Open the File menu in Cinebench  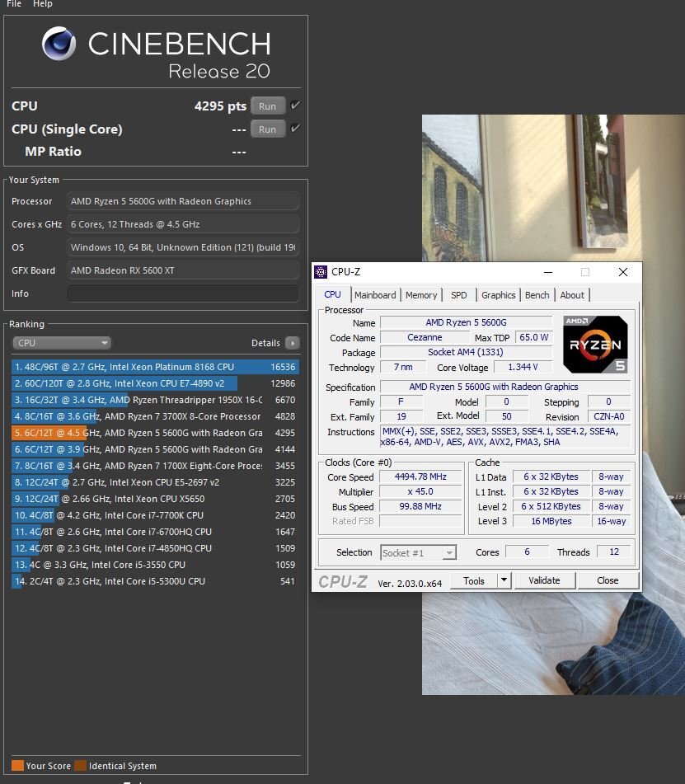pos(14,4)
